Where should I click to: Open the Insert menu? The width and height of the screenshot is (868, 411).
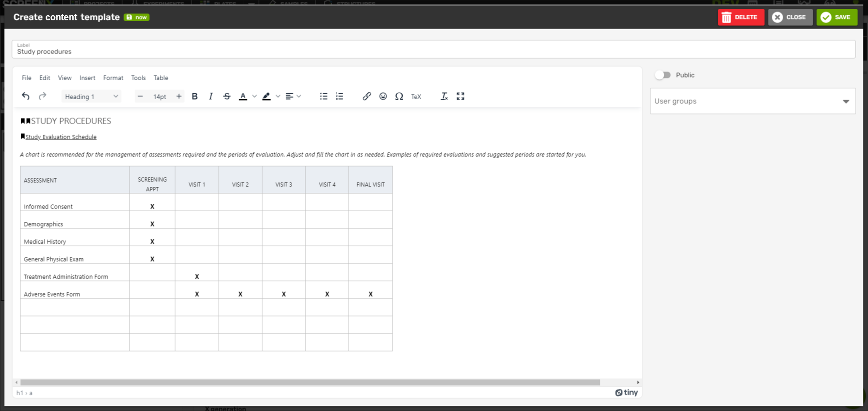pos(87,78)
